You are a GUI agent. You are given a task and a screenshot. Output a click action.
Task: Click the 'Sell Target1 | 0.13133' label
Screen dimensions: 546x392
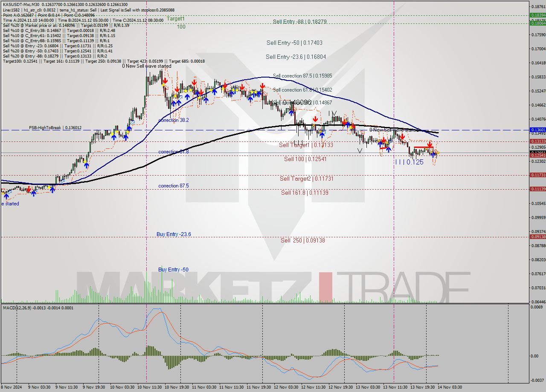[x=306, y=145]
